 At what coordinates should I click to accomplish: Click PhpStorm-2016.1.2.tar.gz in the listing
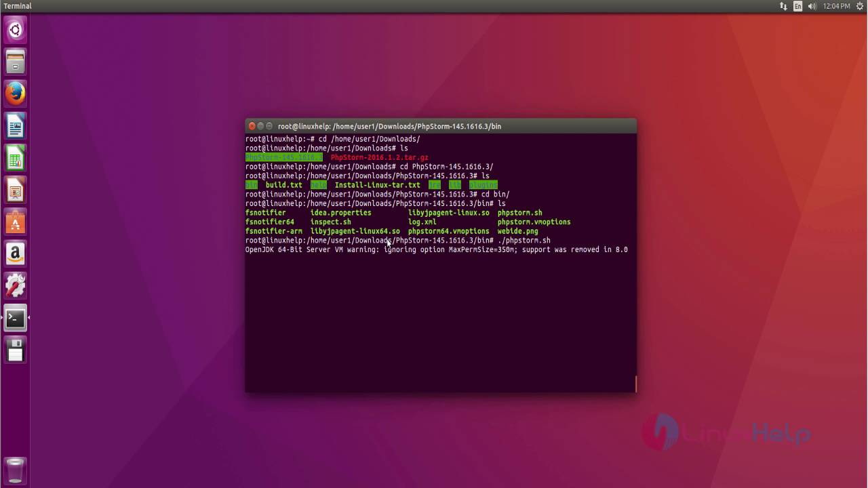click(x=380, y=157)
